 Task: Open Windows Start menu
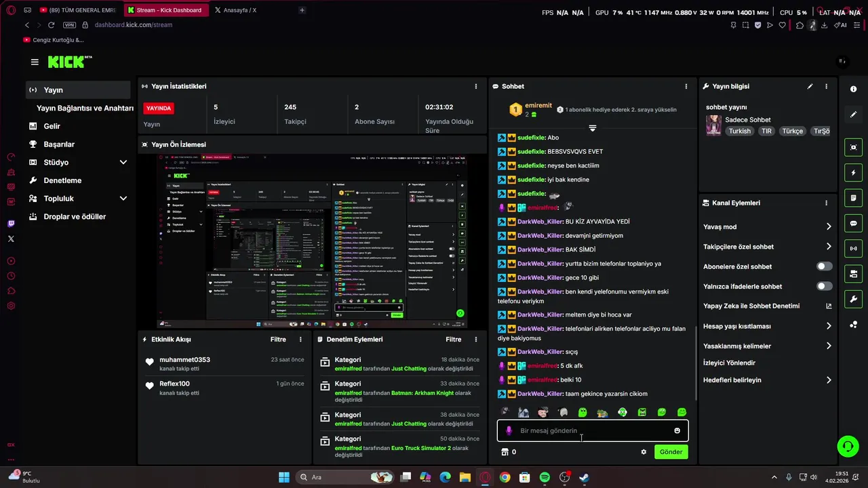pyautogui.click(x=284, y=477)
